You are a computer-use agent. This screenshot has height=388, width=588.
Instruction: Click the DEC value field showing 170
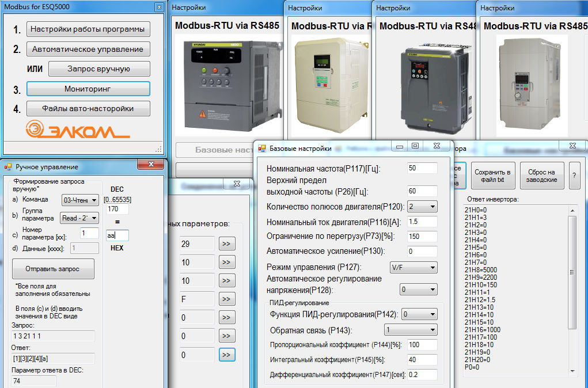[x=117, y=209]
